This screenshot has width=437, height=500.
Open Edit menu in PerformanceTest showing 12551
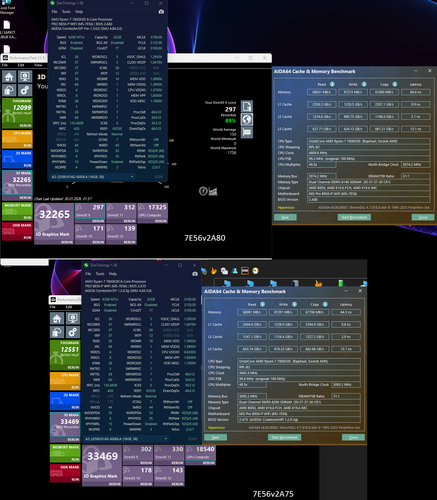click(x=69, y=307)
